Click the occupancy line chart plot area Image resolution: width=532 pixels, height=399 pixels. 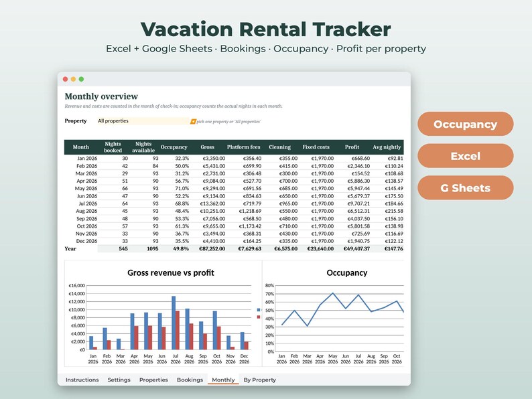339,319
